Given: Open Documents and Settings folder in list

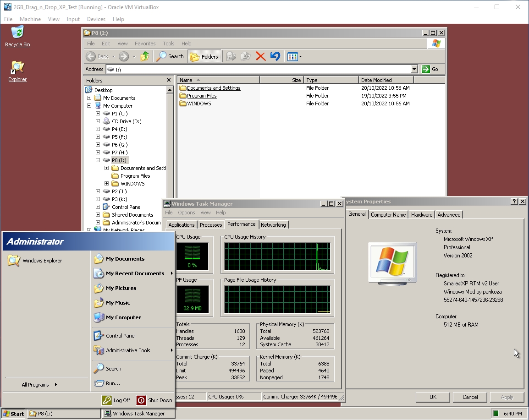Looking at the screenshot, I should [x=214, y=88].
